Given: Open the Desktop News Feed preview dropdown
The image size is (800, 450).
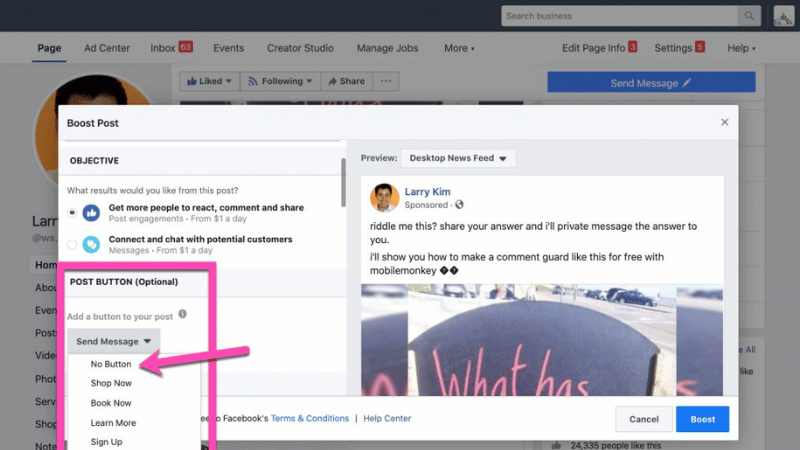Looking at the screenshot, I should tap(458, 158).
